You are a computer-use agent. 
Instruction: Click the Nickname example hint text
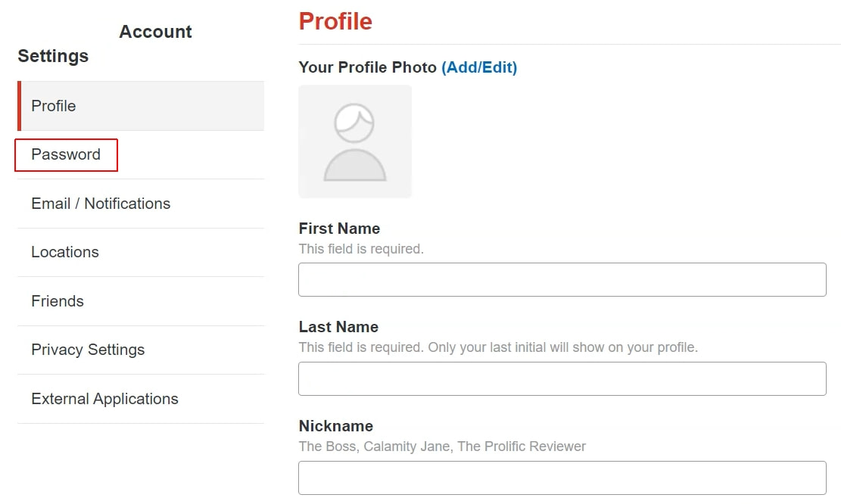click(x=442, y=446)
